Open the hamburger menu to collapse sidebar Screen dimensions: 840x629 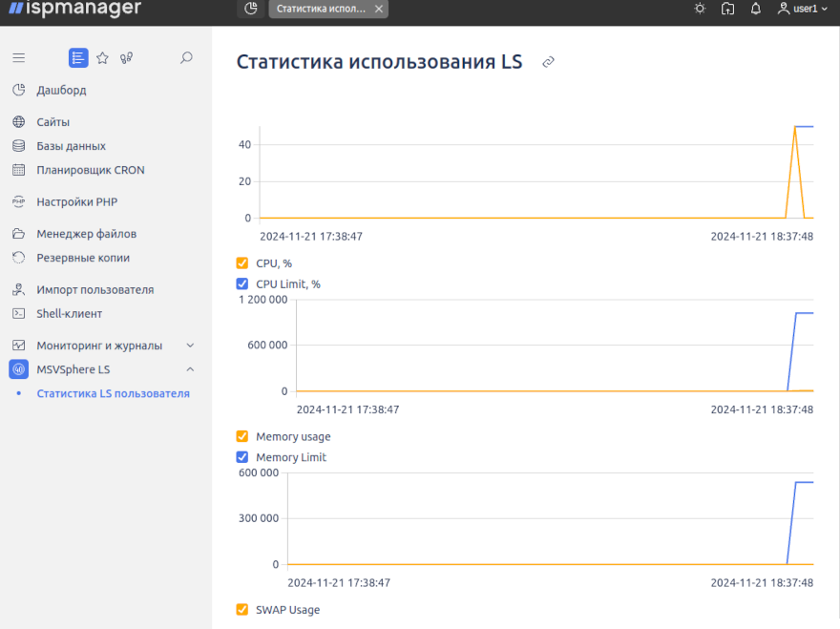(x=17, y=57)
